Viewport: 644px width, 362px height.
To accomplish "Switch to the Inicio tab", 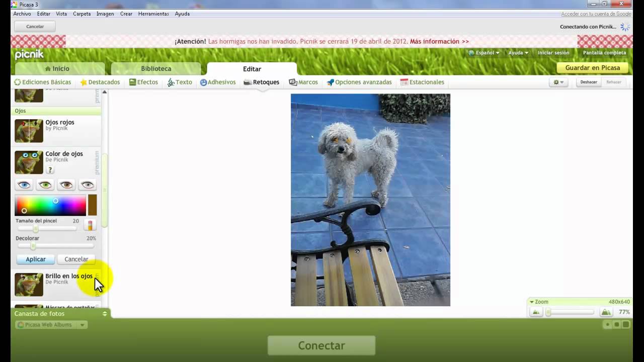I will coord(60,69).
